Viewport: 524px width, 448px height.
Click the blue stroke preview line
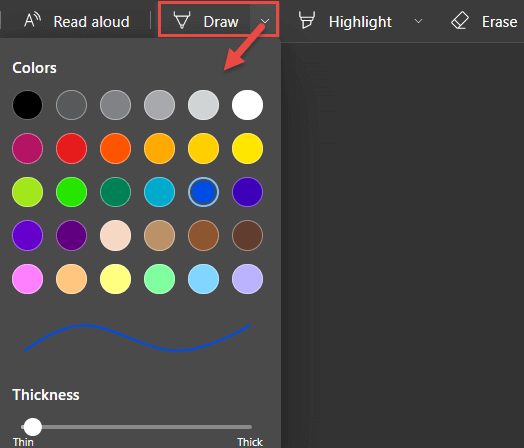[137, 337]
